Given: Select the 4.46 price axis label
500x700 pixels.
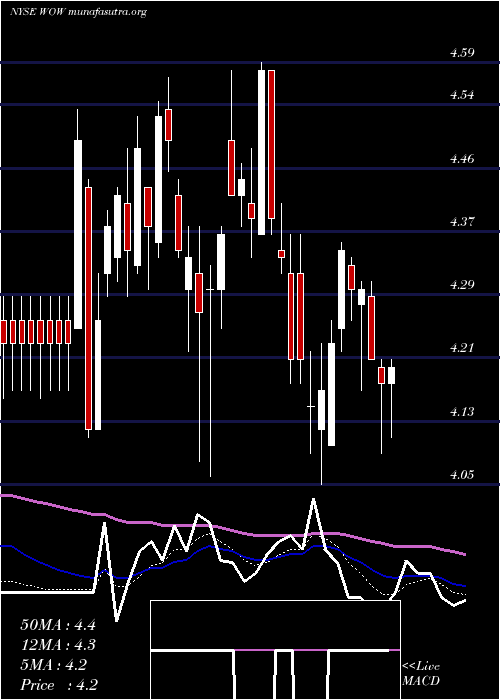Looking at the screenshot, I should [x=462, y=158].
